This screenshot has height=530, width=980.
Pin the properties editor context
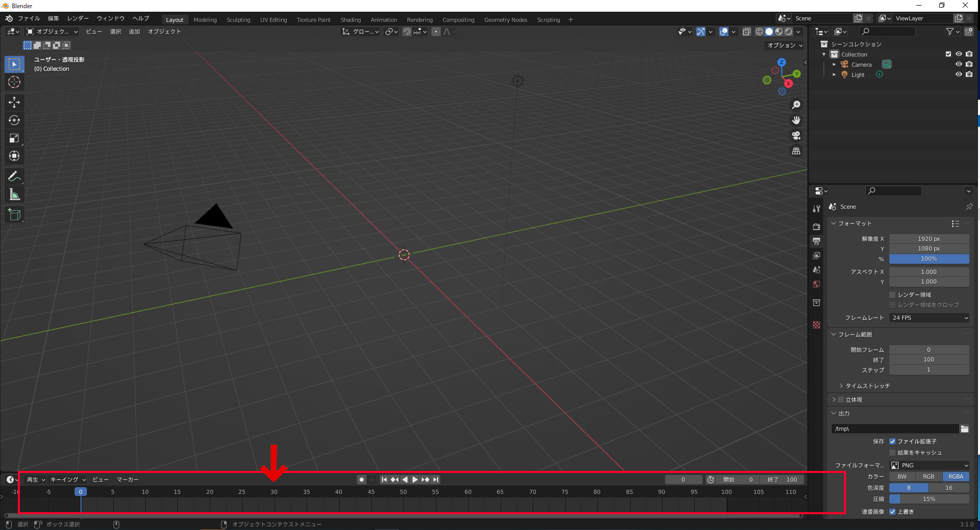969,207
